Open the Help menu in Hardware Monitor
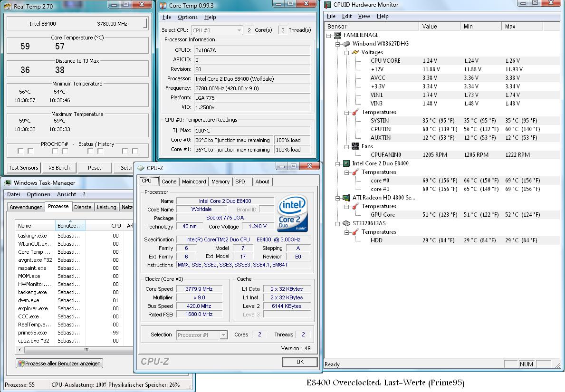The width and height of the screenshot is (565, 392). pyautogui.click(x=383, y=16)
